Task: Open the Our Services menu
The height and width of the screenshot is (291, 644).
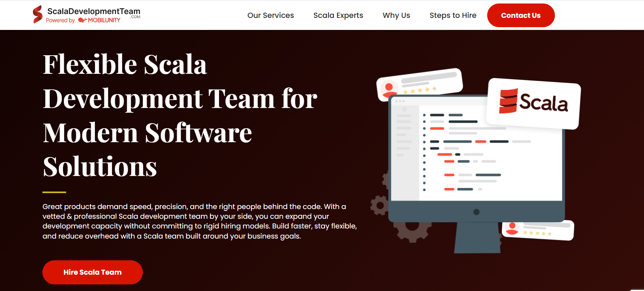Action: [x=271, y=15]
